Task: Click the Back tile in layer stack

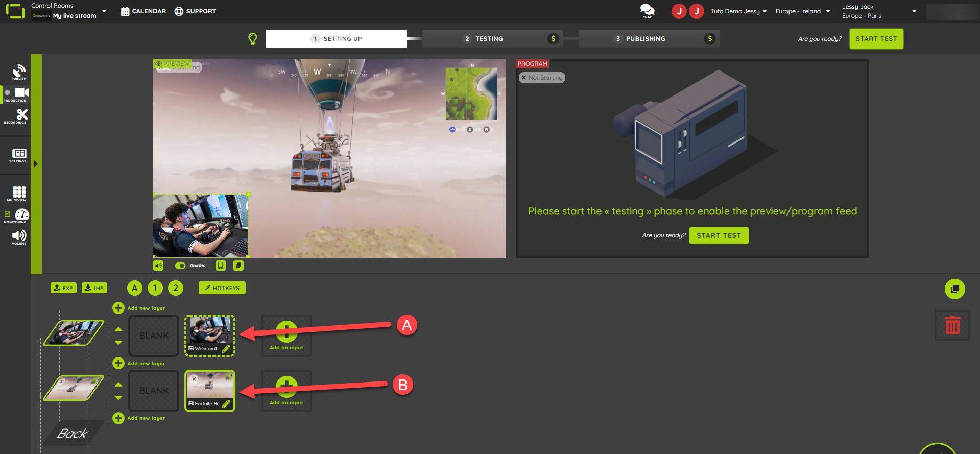Action: pos(73,434)
